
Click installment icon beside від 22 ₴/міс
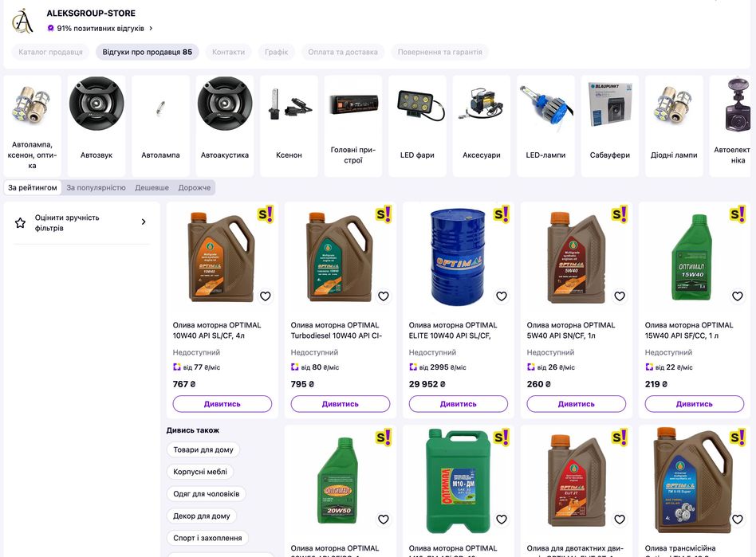[649, 367]
